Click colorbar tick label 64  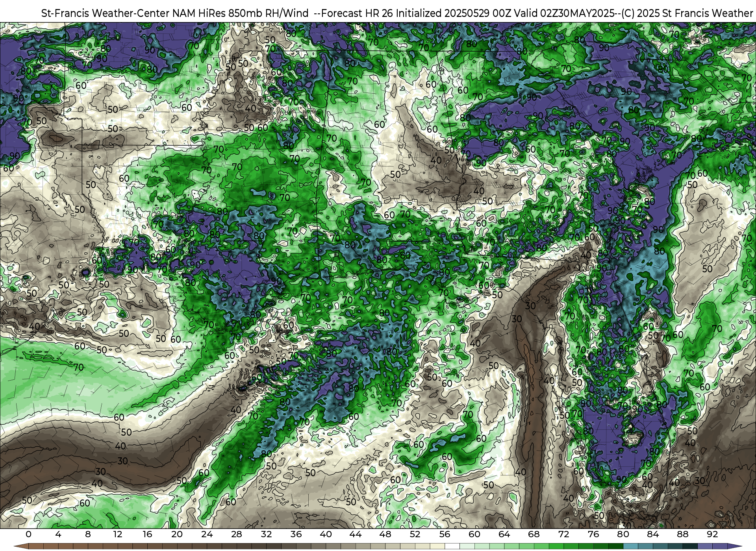(504, 534)
